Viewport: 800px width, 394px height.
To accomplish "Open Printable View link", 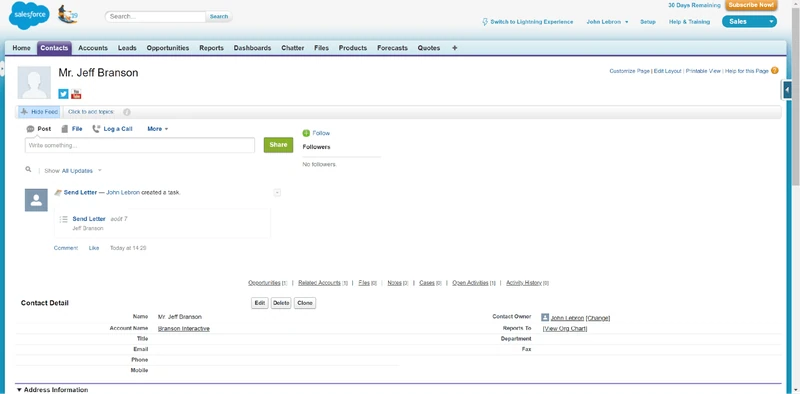I will point(703,71).
